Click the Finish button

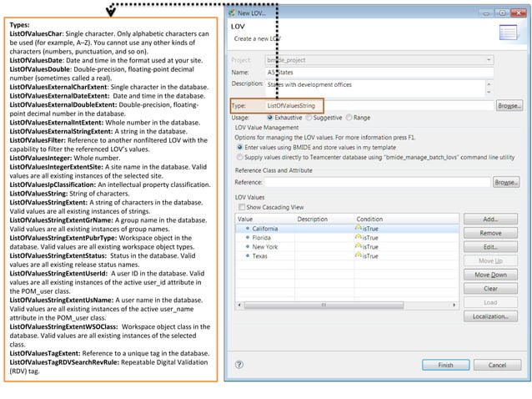pos(446,365)
